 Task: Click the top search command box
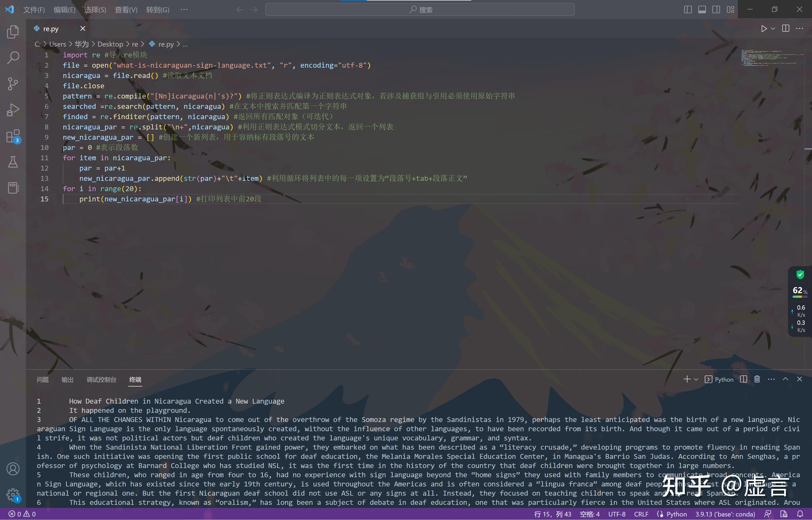point(420,9)
